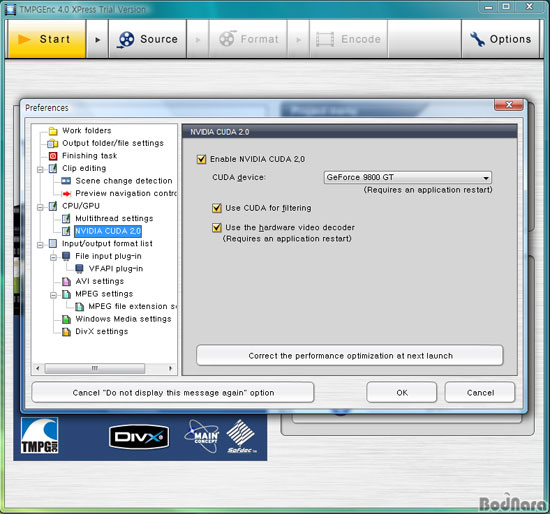Select "Scene change detection" in the tree
This screenshot has height=514, width=550.
click(124, 181)
